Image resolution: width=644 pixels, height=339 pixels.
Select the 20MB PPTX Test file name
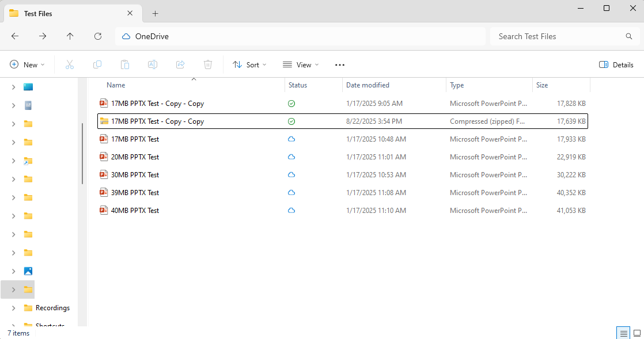tap(135, 157)
